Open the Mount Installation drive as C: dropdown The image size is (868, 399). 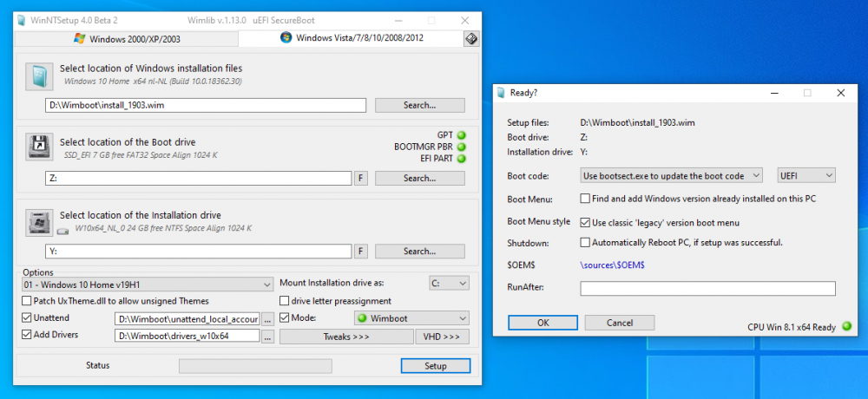point(449,284)
